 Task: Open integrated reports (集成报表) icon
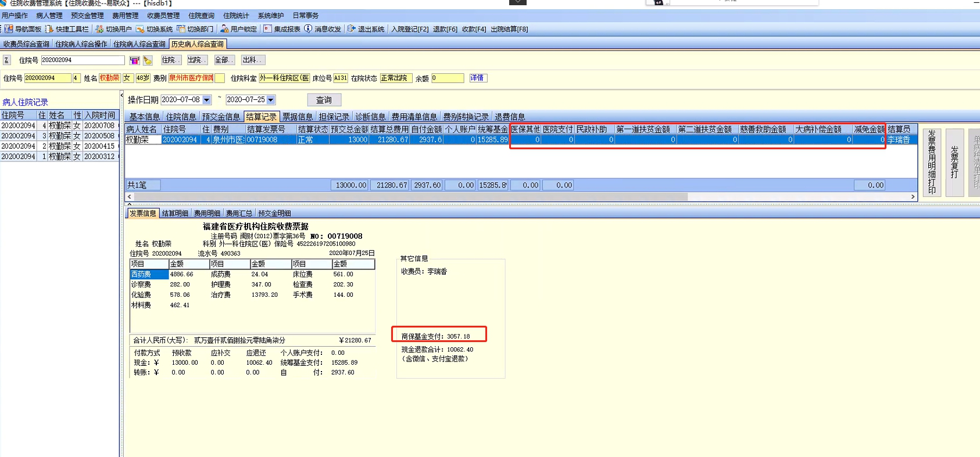(x=267, y=28)
